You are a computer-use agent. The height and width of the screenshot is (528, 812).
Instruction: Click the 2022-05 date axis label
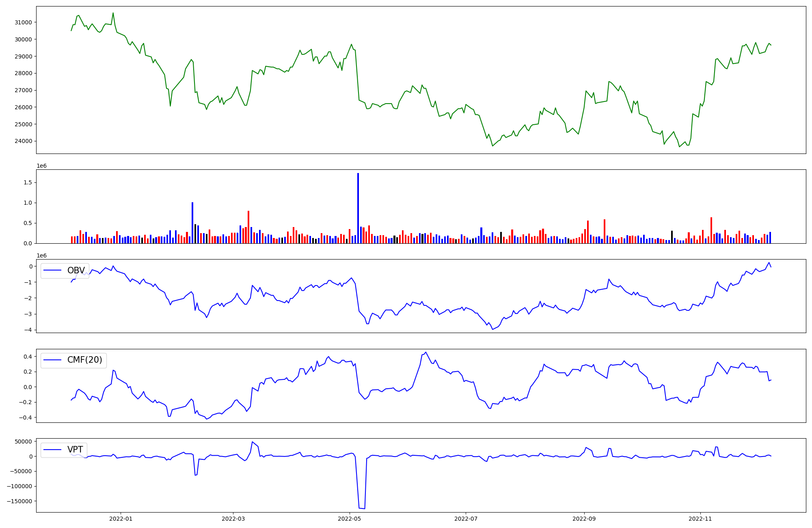pos(350,519)
